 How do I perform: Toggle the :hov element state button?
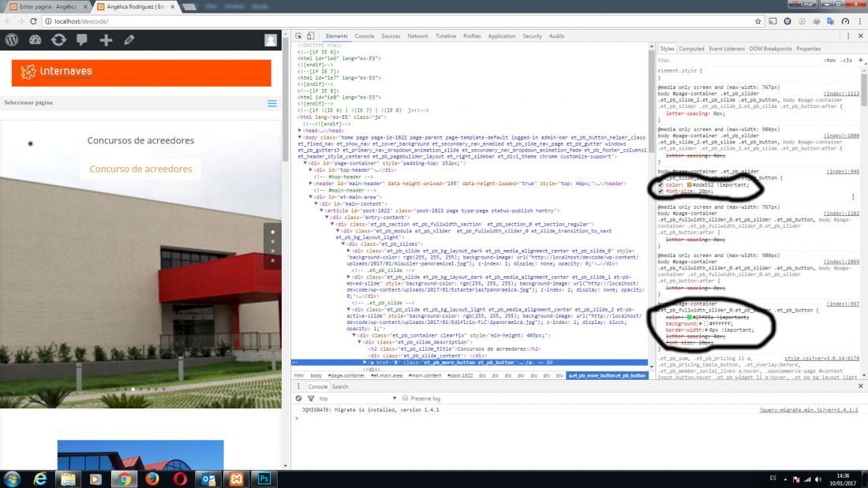(829, 60)
